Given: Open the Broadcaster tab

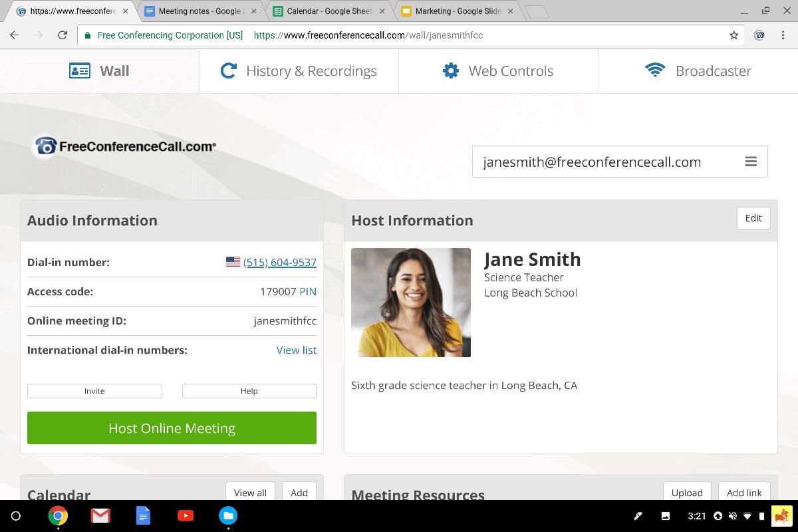Looking at the screenshot, I should coord(698,71).
